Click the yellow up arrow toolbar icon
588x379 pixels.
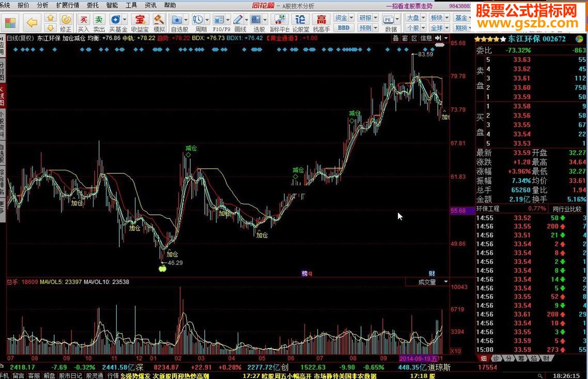[50, 18]
